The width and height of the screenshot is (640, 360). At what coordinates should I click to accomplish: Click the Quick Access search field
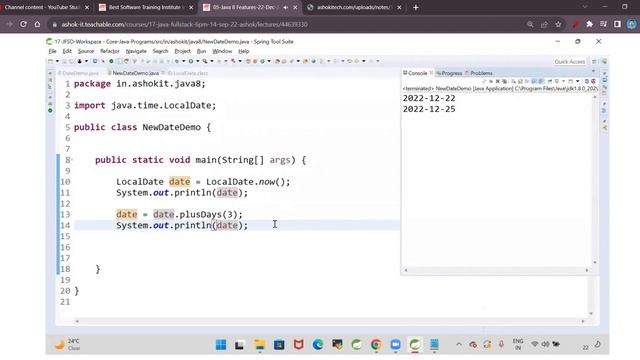click(x=570, y=62)
